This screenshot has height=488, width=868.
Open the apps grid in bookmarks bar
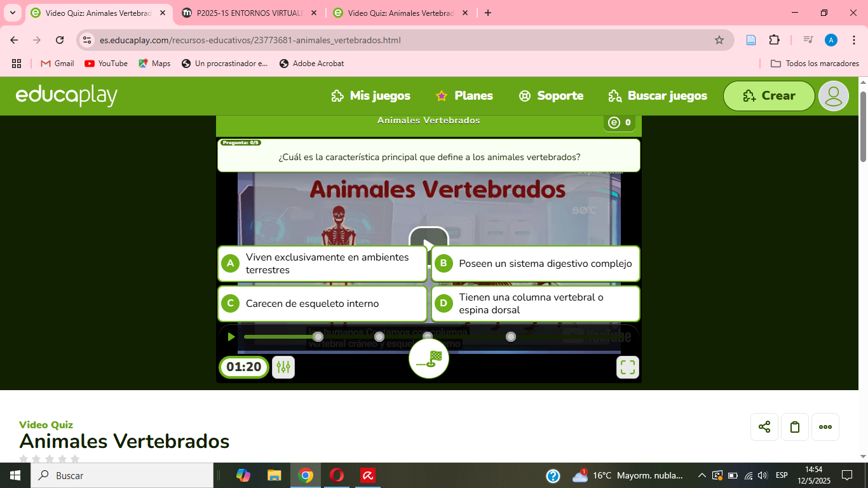coord(17,64)
